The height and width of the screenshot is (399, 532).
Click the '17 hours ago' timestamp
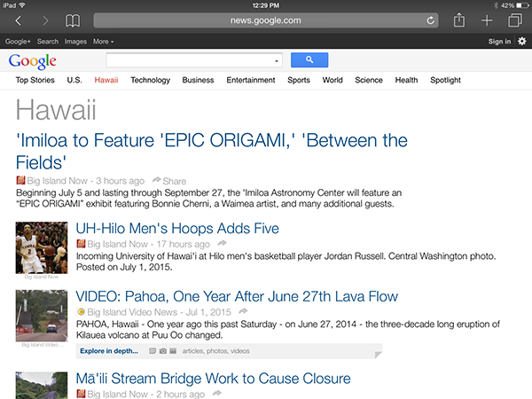[184, 244]
